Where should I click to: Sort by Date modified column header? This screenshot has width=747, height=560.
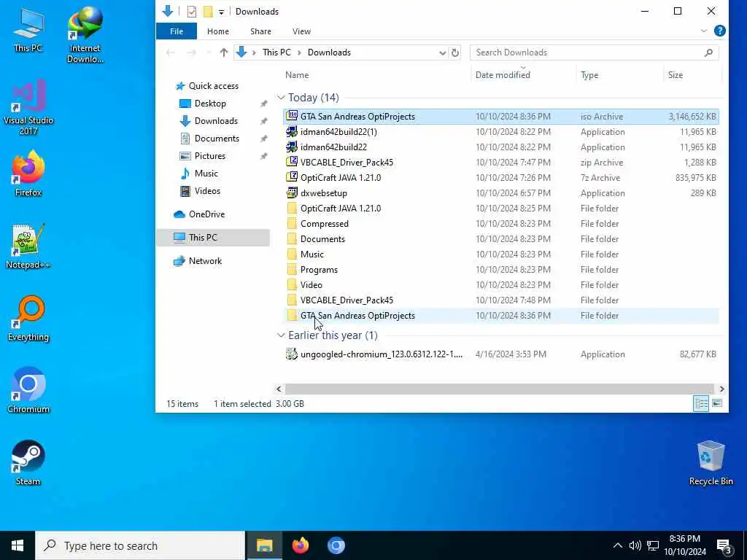pyautogui.click(x=503, y=75)
